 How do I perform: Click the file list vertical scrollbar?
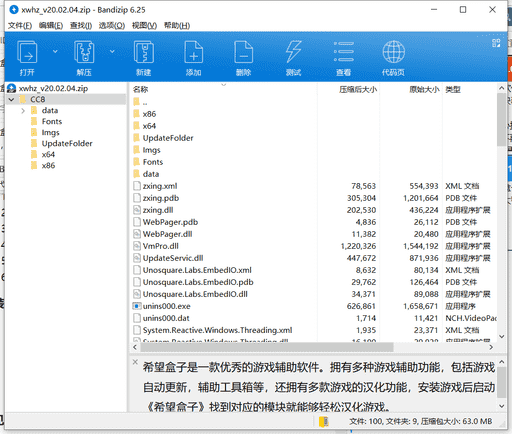501,119
